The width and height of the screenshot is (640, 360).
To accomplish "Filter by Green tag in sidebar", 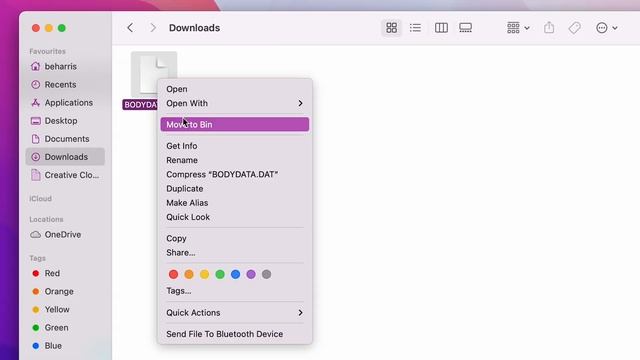I will pos(65,328).
